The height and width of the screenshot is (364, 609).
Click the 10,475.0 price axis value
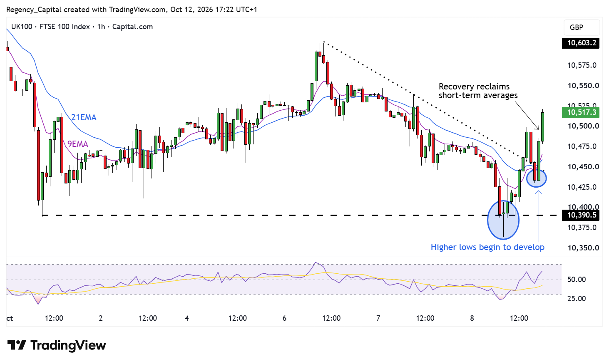pyautogui.click(x=582, y=146)
